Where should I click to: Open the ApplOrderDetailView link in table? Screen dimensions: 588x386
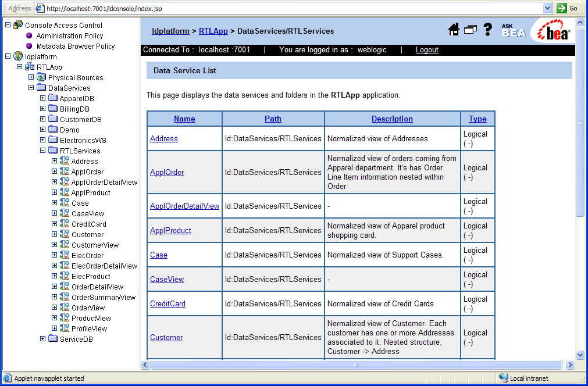(x=184, y=206)
